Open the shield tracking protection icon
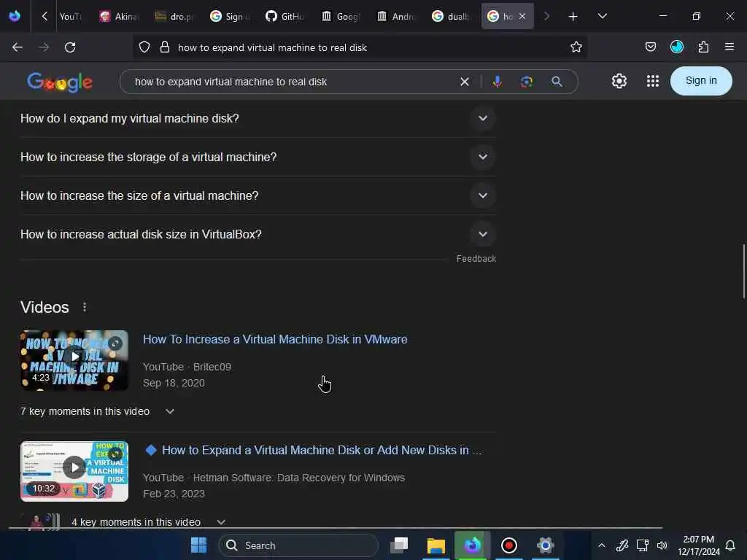The width and height of the screenshot is (747, 560). pyautogui.click(x=144, y=47)
